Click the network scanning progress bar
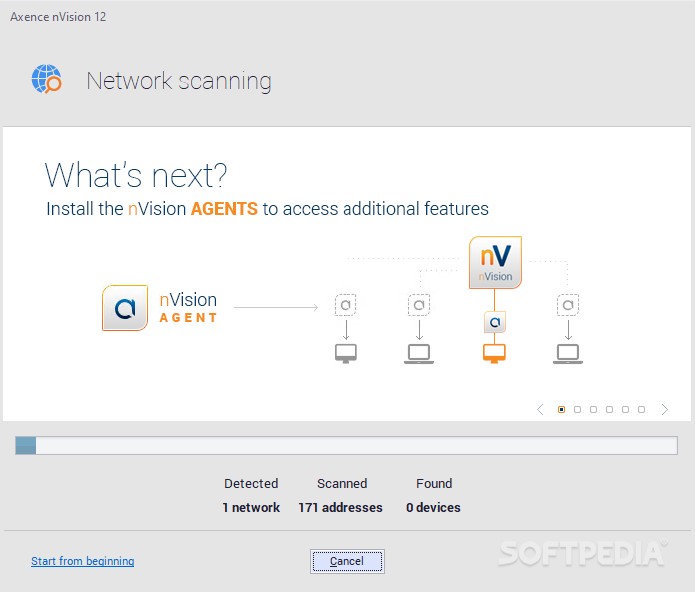The width and height of the screenshot is (695, 592). point(346,445)
